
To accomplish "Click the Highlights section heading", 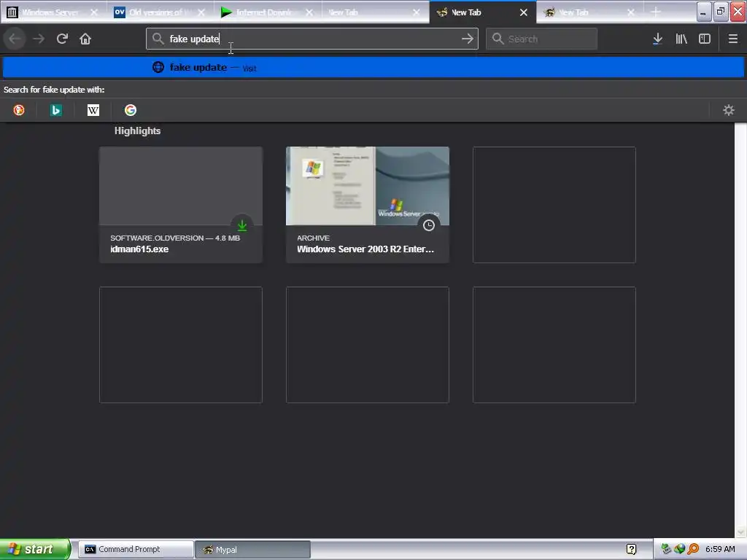I will click(x=137, y=131).
